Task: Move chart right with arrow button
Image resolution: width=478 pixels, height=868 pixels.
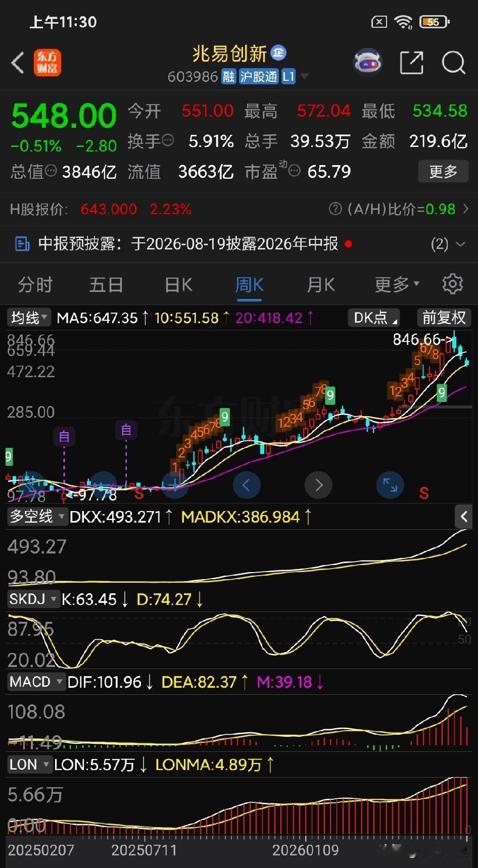Action: (318, 485)
